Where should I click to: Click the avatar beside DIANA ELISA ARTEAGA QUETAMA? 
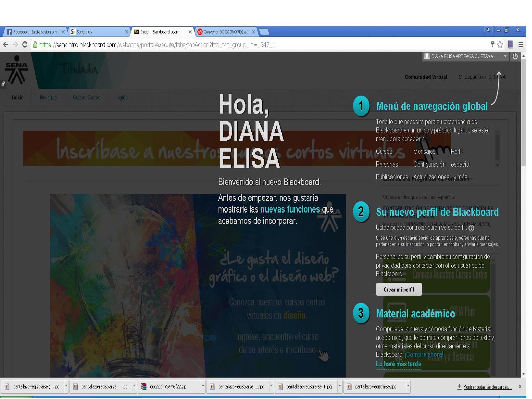tap(427, 56)
